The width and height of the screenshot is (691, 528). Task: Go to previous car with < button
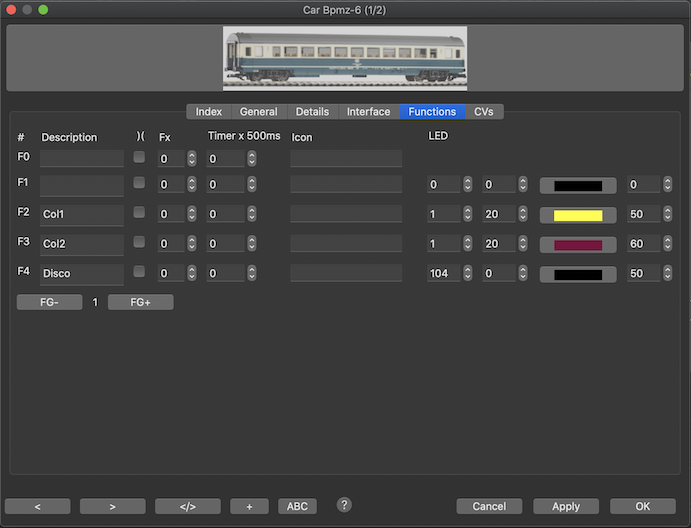[x=37, y=506]
